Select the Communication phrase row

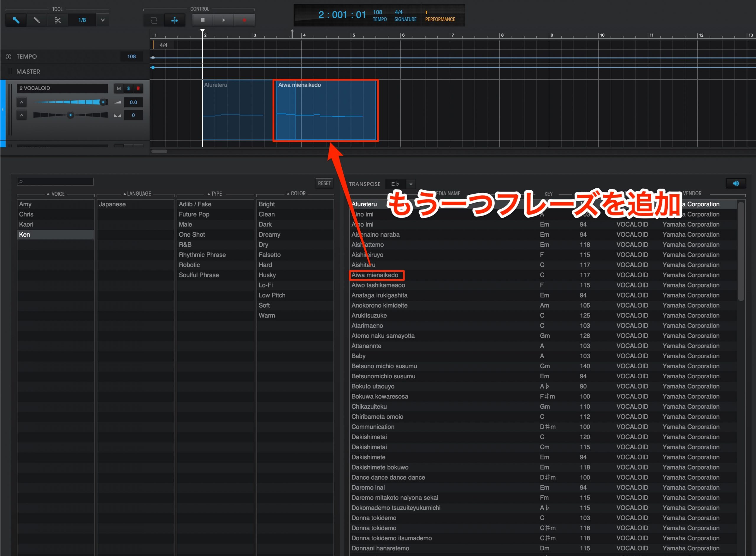pyautogui.click(x=543, y=427)
